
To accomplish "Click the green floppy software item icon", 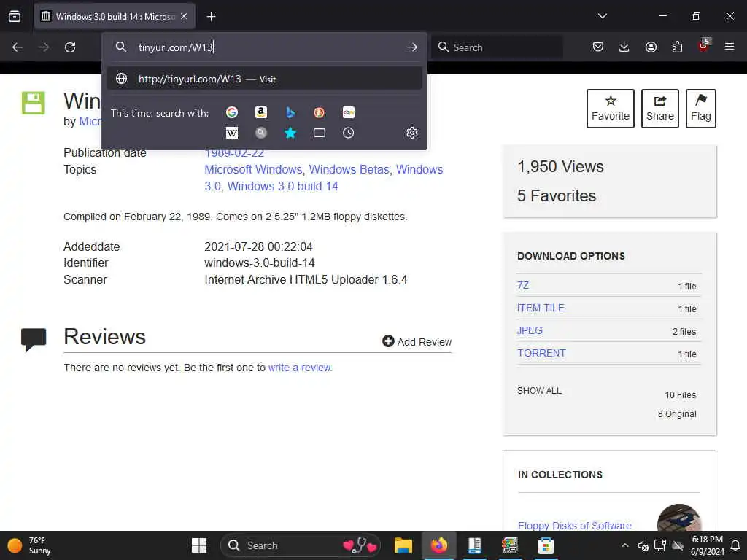I will click(x=34, y=103).
